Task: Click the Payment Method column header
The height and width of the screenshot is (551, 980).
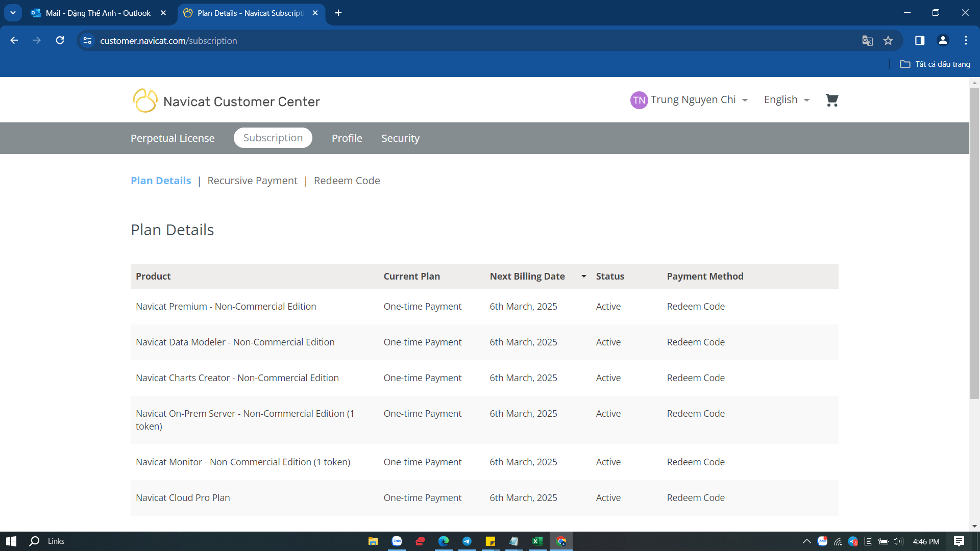Action: click(x=705, y=277)
